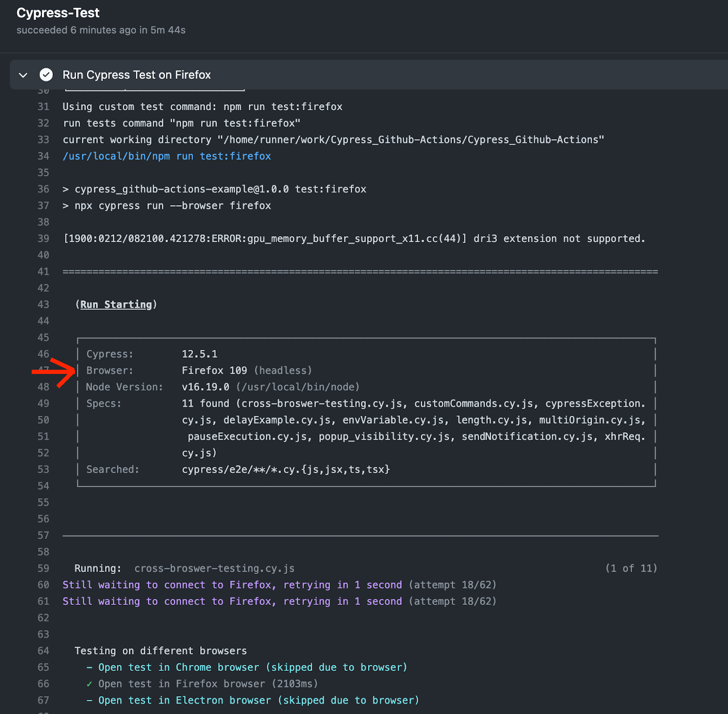Click the succeeded 6 minutes ago text

101,30
